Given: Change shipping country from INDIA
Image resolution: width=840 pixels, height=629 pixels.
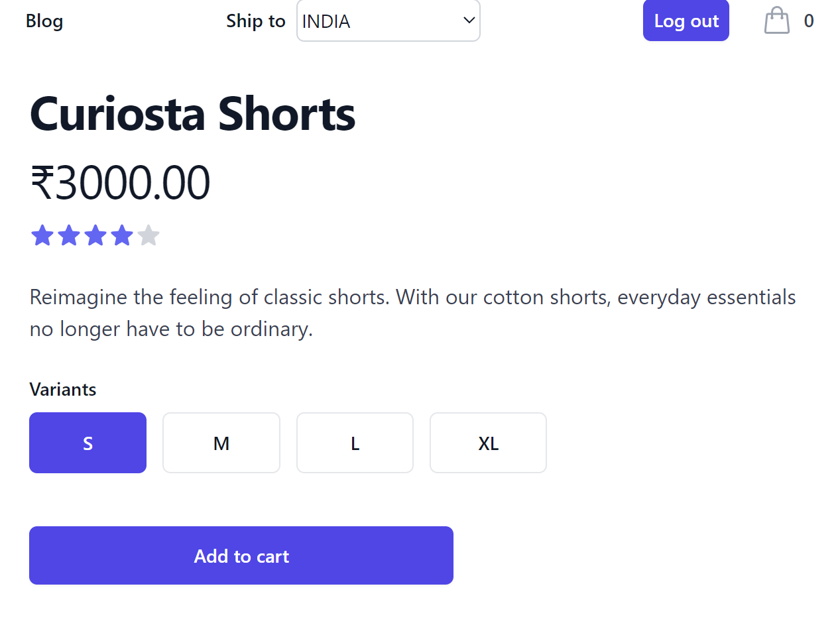Looking at the screenshot, I should point(389,21).
